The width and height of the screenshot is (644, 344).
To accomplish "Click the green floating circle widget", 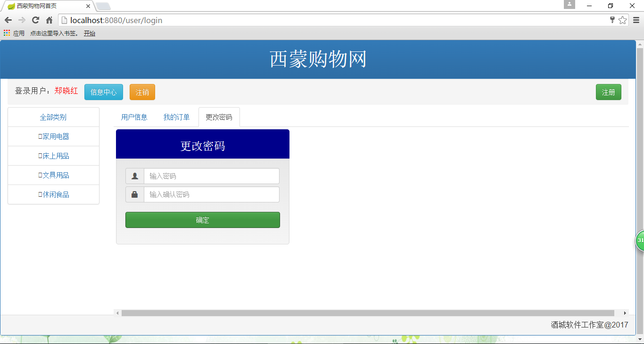I will [640, 241].
